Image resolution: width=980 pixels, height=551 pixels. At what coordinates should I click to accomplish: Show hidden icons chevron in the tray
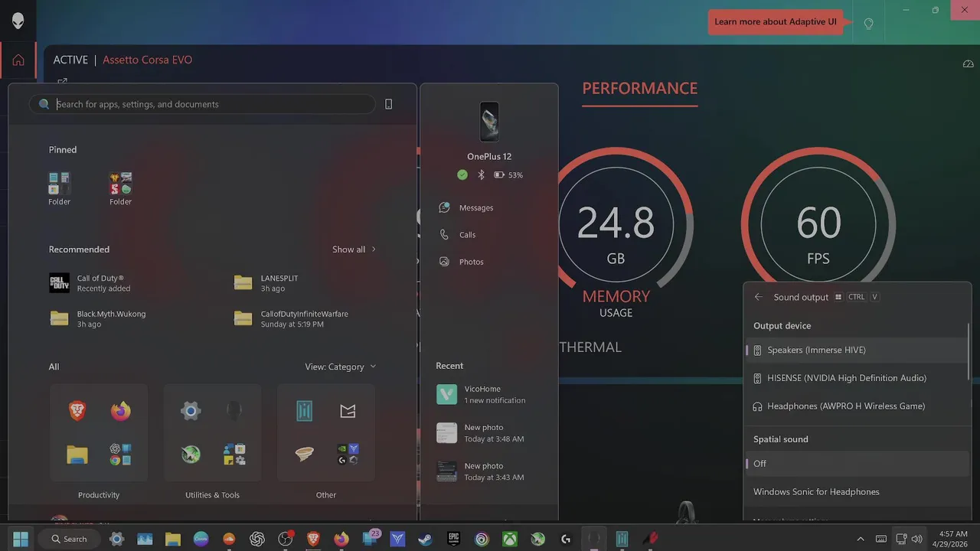coord(860,539)
